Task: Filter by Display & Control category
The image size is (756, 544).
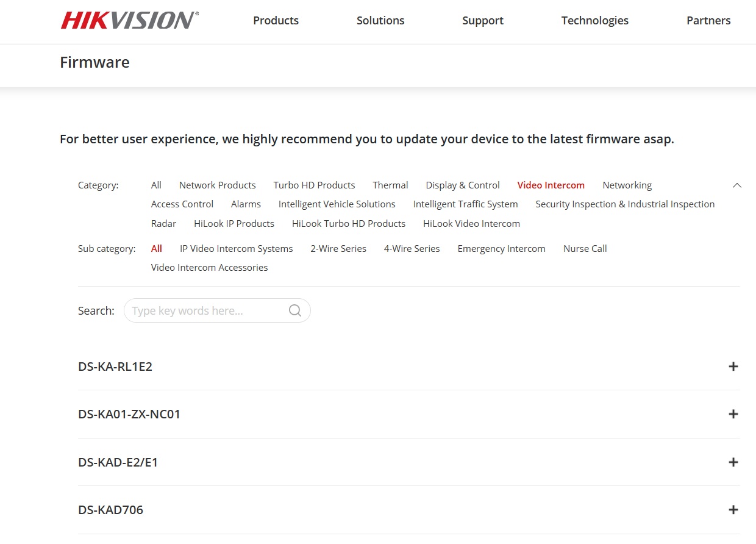Action: pos(463,185)
